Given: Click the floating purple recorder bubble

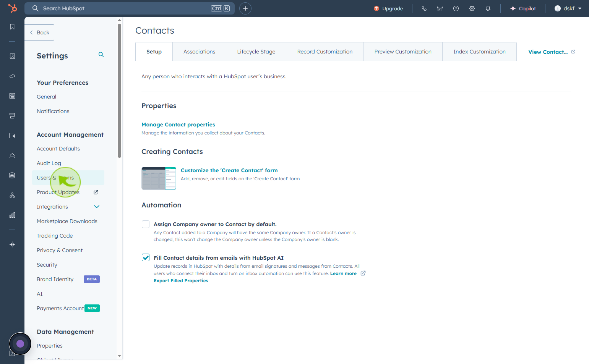Looking at the screenshot, I should click(x=20, y=344).
